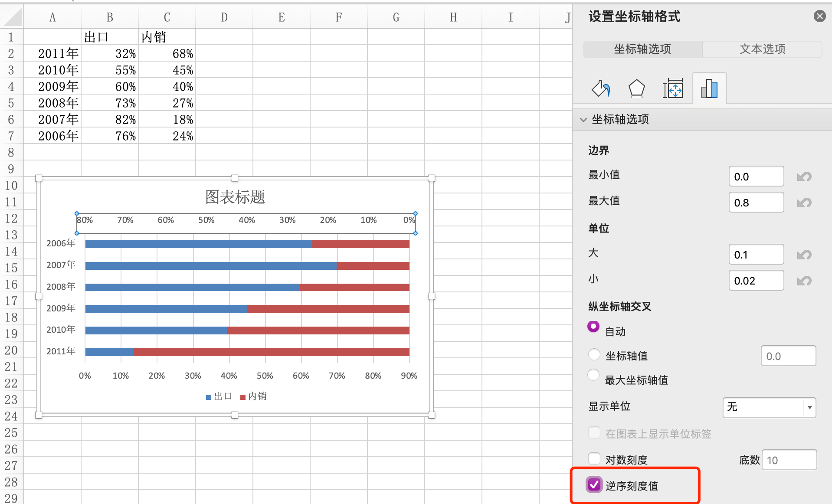The width and height of the screenshot is (832, 504).
Task: Open the Fill & Line paint bucket tab
Action: 601,88
